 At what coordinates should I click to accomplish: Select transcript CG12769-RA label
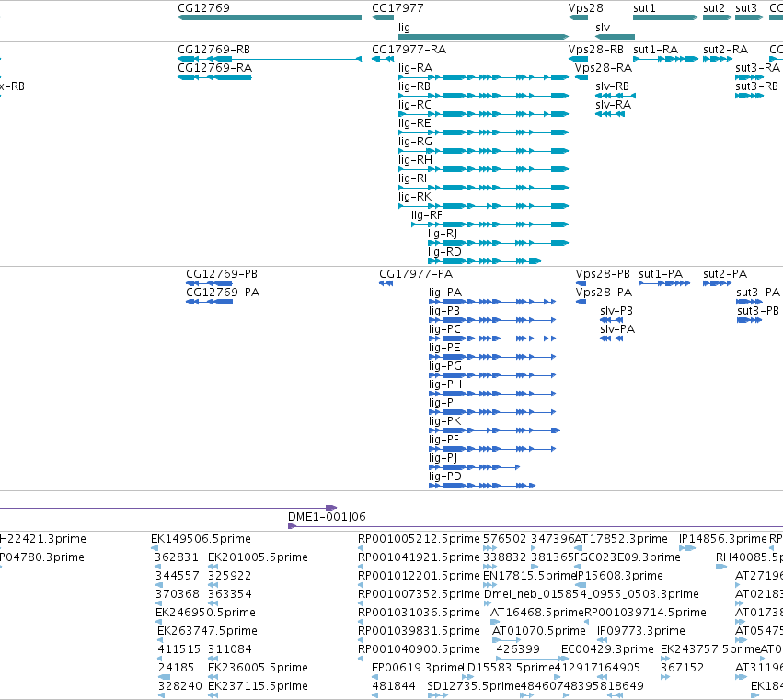214,67
